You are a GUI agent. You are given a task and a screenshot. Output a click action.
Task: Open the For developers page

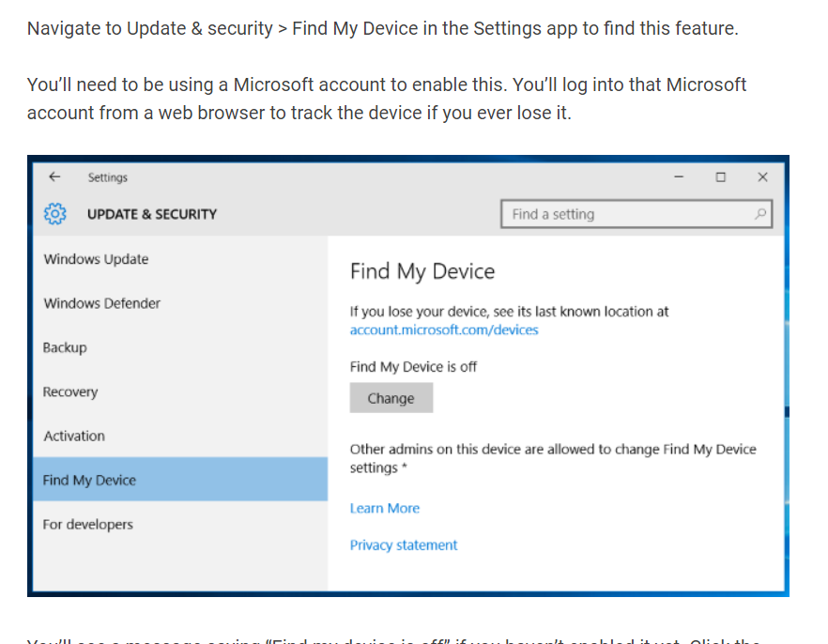point(88,524)
